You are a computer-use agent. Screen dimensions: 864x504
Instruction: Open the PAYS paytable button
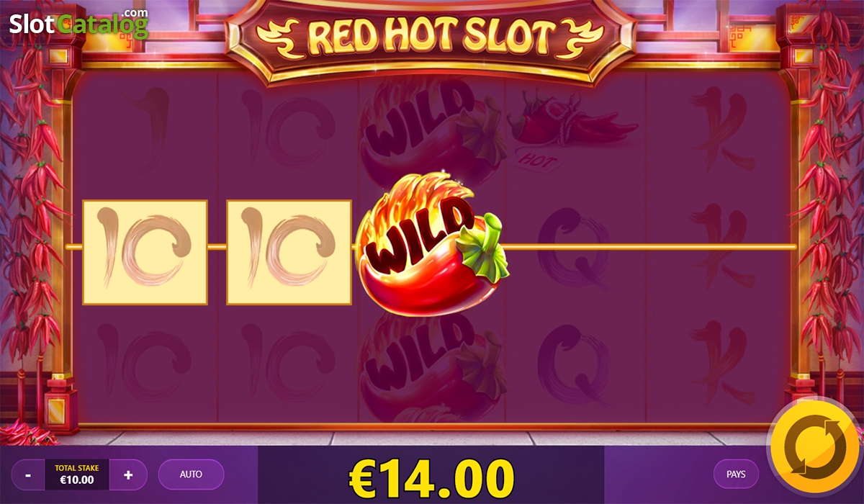tap(736, 474)
